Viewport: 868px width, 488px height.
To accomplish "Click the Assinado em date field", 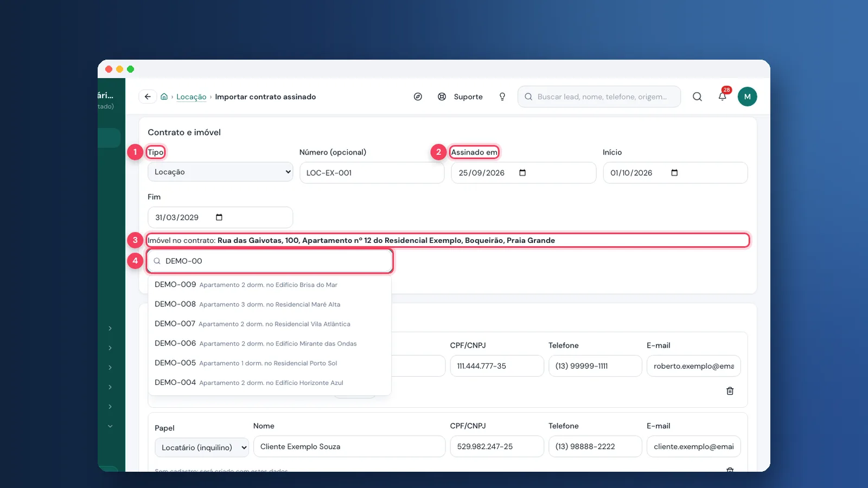I will point(524,173).
